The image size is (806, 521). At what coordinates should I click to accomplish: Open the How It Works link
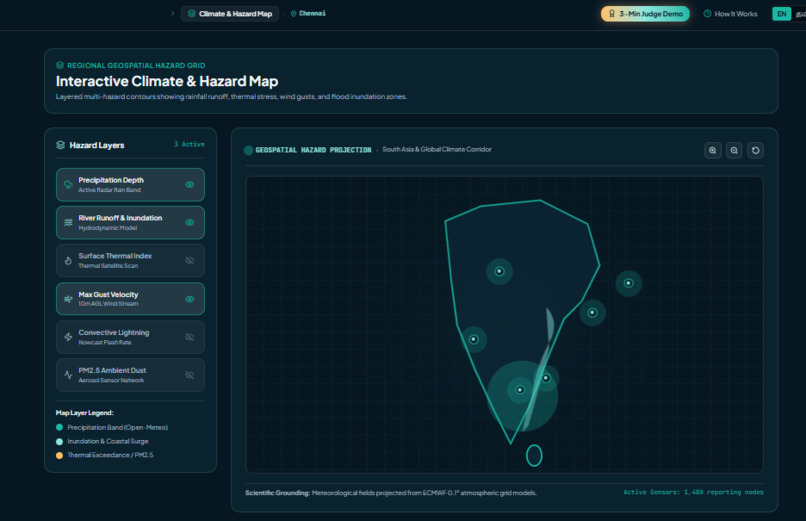730,14
